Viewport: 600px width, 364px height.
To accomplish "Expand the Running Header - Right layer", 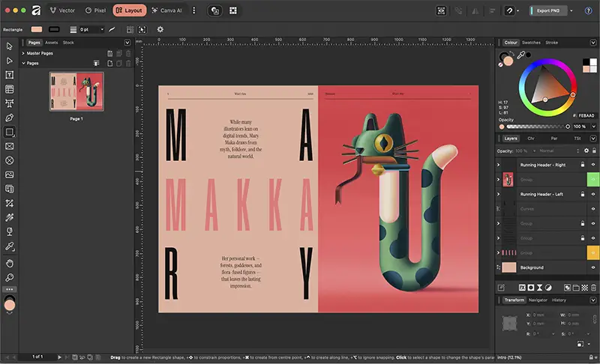I will pos(498,165).
